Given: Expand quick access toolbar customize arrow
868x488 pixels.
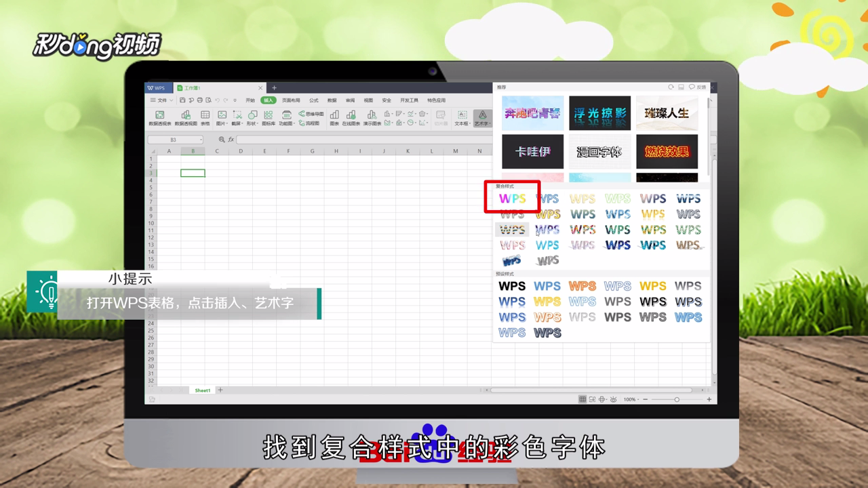Looking at the screenshot, I should coord(235,100).
